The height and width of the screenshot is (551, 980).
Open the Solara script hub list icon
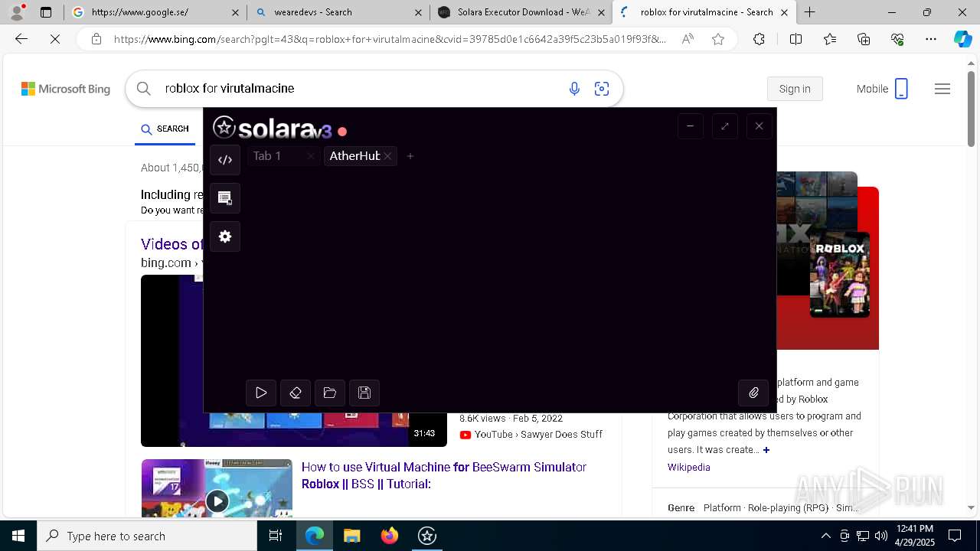(225, 198)
